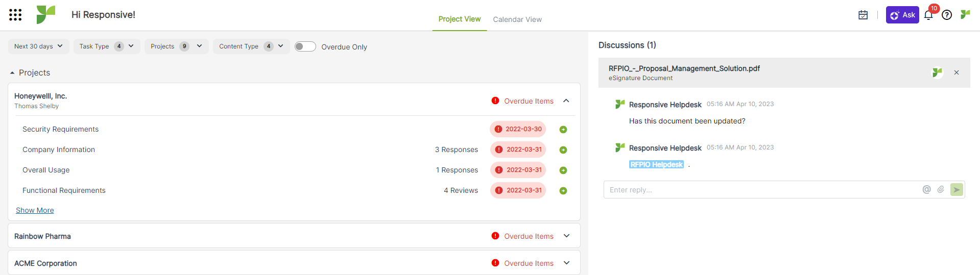The height and width of the screenshot is (275, 980).
Task: Click the Show More link
Action: [35, 210]
